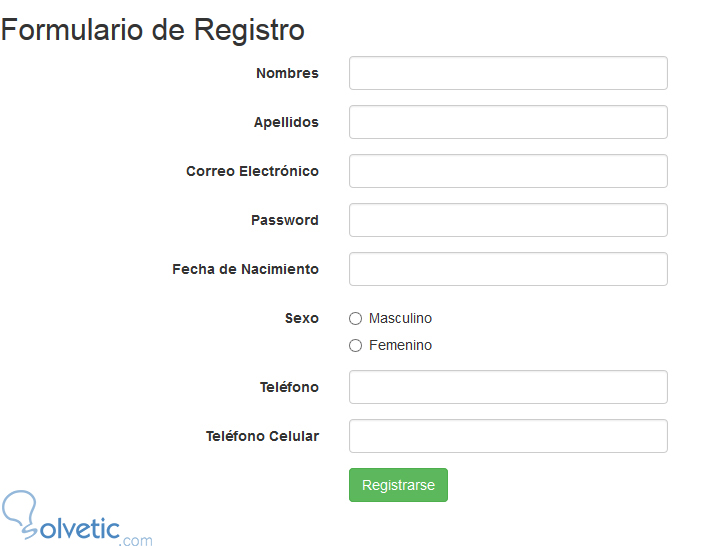Click the Correo Electrónico label text
The width and height of the screenshot is (728, 548).
(x=252, y=171)
